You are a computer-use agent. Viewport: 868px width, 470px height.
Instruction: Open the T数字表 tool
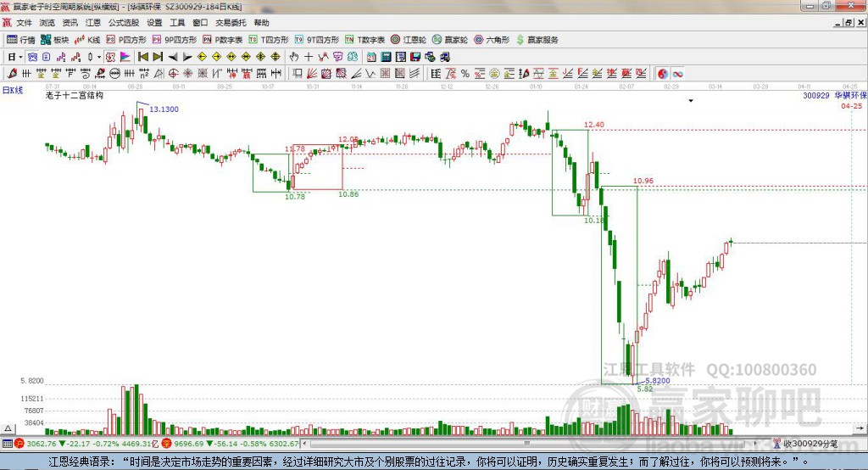[x=364, y=40]
